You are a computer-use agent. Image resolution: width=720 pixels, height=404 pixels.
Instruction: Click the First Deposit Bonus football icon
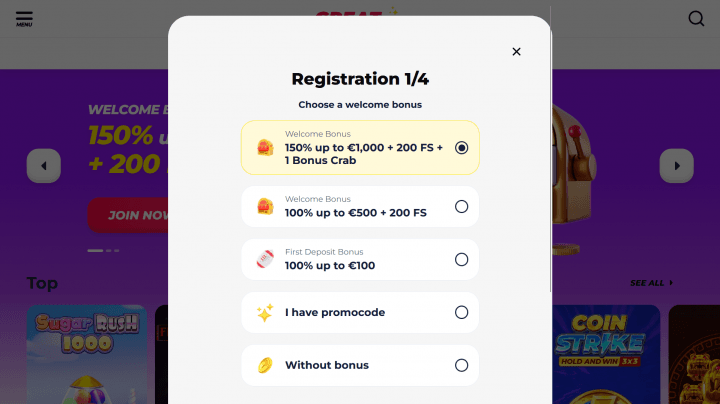point(265,260)
